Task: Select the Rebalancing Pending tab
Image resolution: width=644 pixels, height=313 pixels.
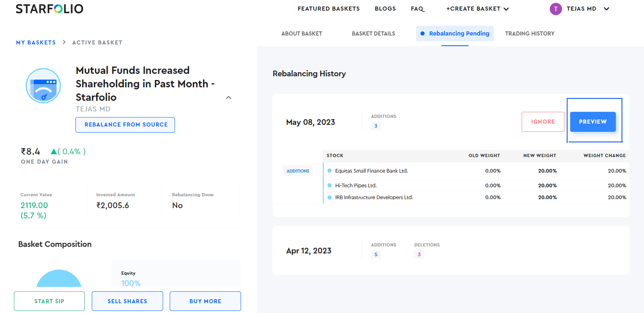Action: pyautogui.click(x=455, y=33)
